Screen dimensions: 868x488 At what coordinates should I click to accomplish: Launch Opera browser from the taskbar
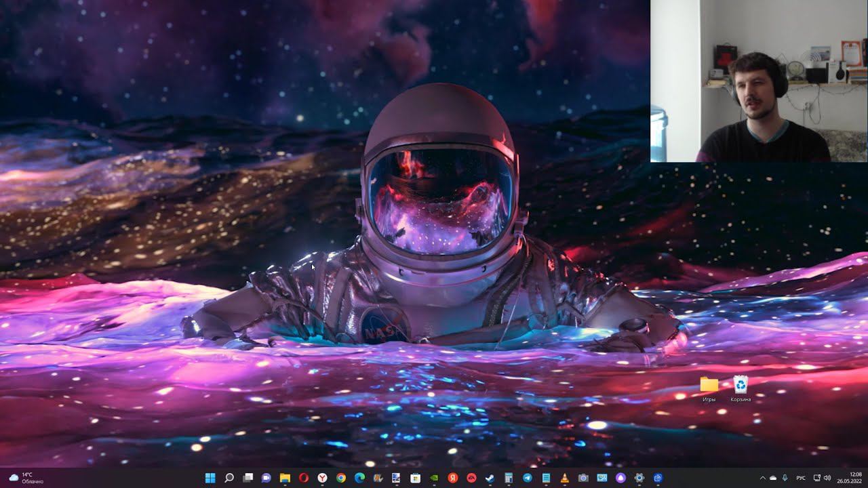tap(304, 478)
